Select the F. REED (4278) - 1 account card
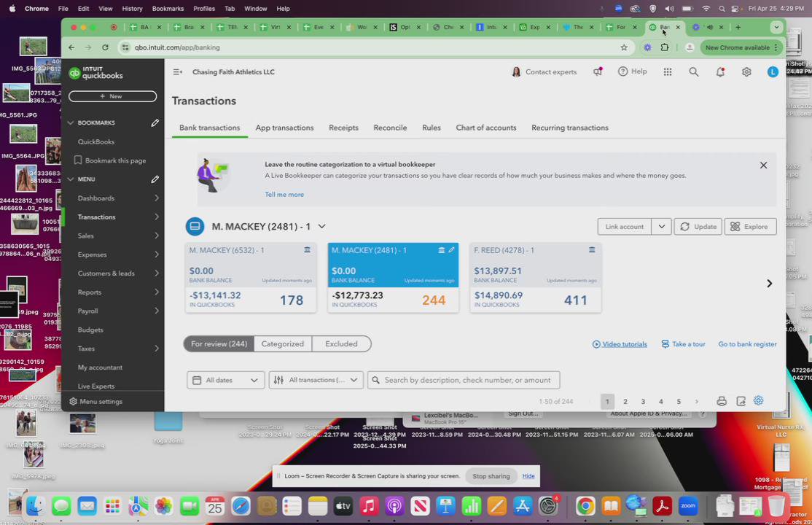Image resolution: width=812 pixels, height=525 pixels. [x=535, y=278]
